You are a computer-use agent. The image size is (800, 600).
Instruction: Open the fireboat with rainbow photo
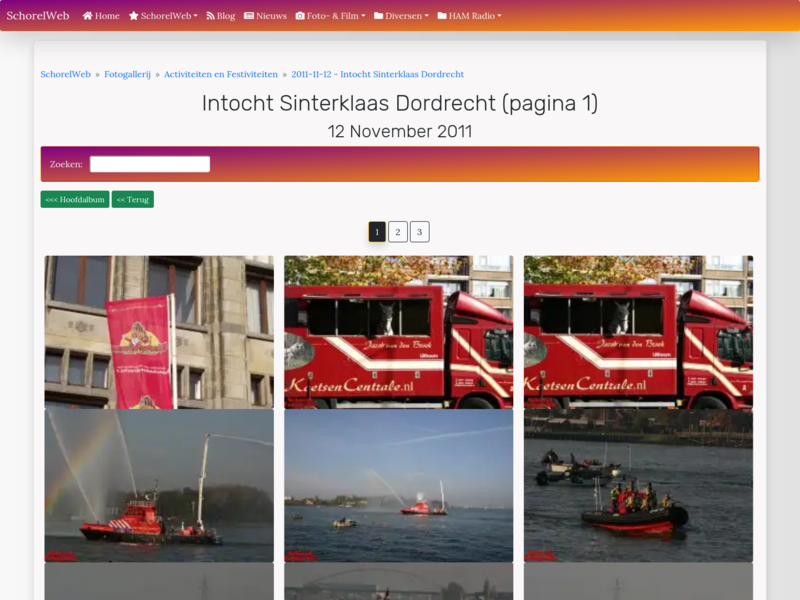pos(159,485)
